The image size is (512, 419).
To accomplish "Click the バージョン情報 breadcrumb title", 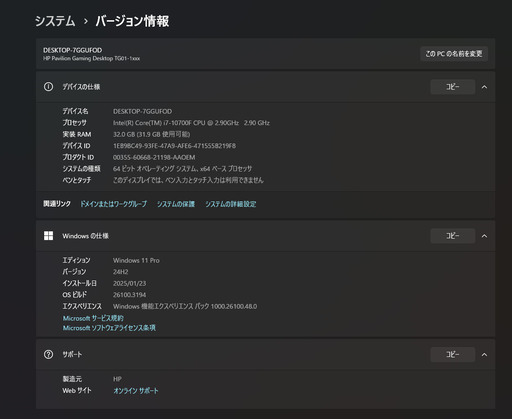I will pyautogui.click(x=132, y=21).
